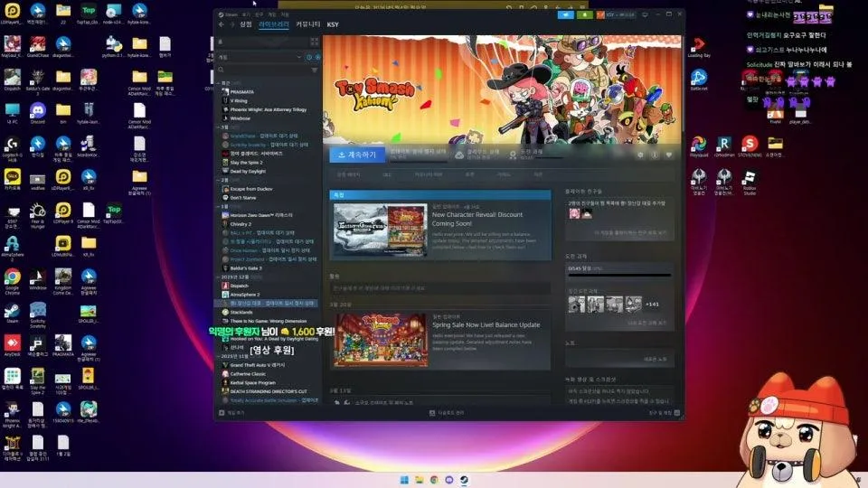Click the cloud status icon
Screen dimensions: 868x488
click(459, 155)
